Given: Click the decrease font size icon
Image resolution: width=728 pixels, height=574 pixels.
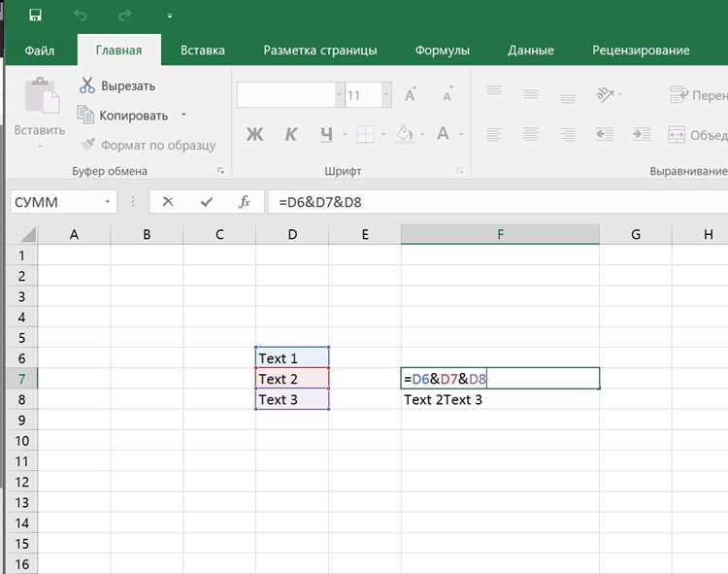Looking at the screenshot, I should pyautogui.click(x=447, y=95).
